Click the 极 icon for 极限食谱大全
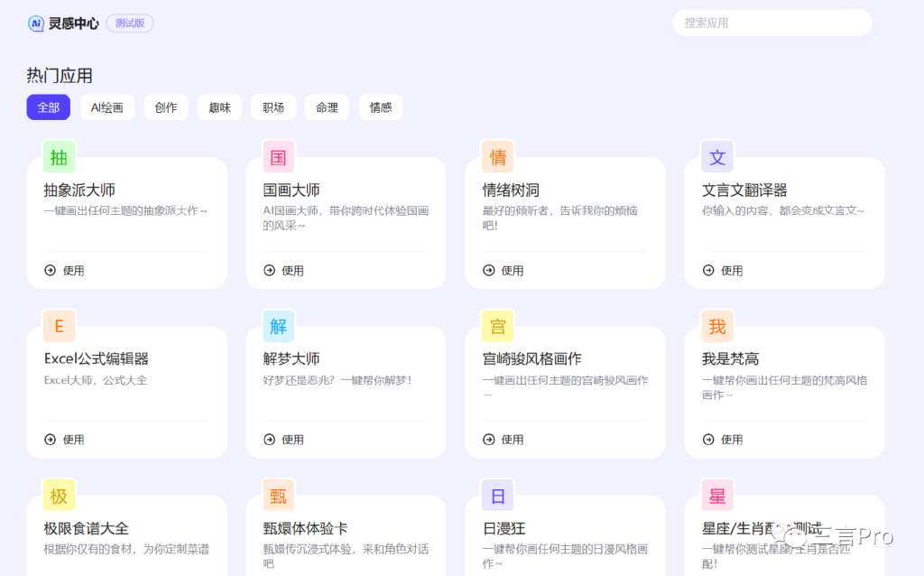 [x=59, y=495]
